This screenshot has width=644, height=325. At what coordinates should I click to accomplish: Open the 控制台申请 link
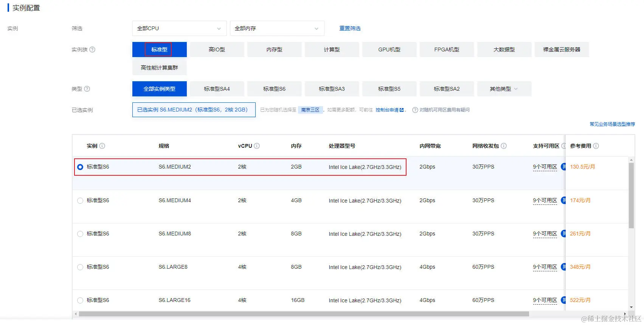click(x=387, y=110)
